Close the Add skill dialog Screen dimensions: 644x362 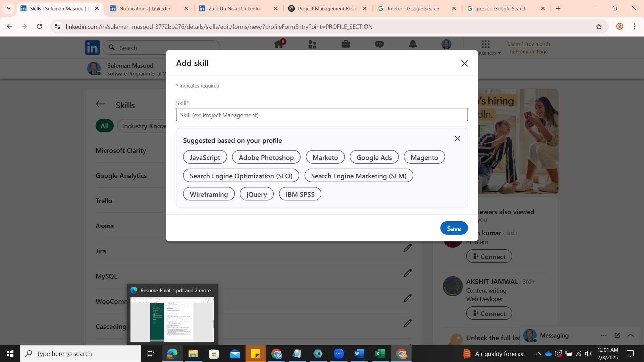point(464,63)
